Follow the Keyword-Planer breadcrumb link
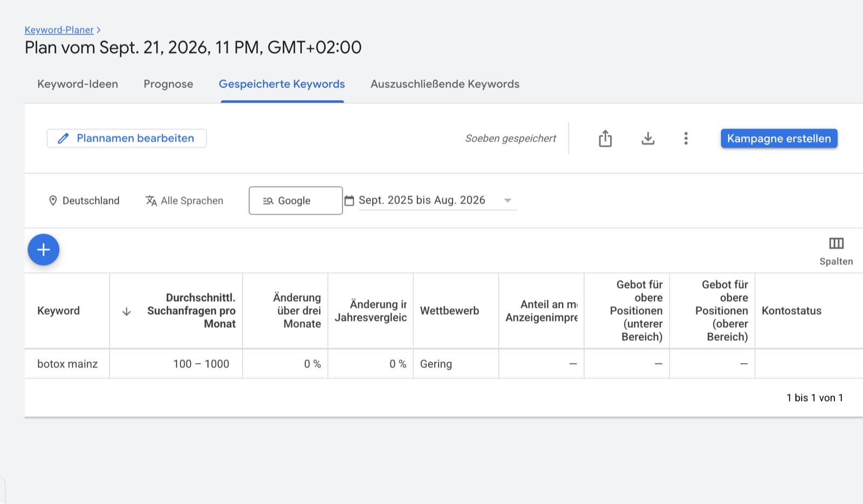Image resolution: width=863 pixels, height=504 pixels. 59,30
